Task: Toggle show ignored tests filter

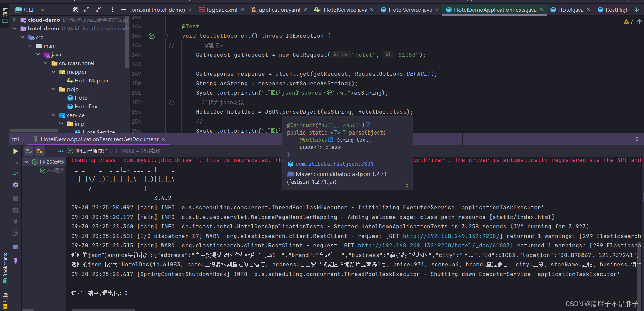Action: (40, 151)
